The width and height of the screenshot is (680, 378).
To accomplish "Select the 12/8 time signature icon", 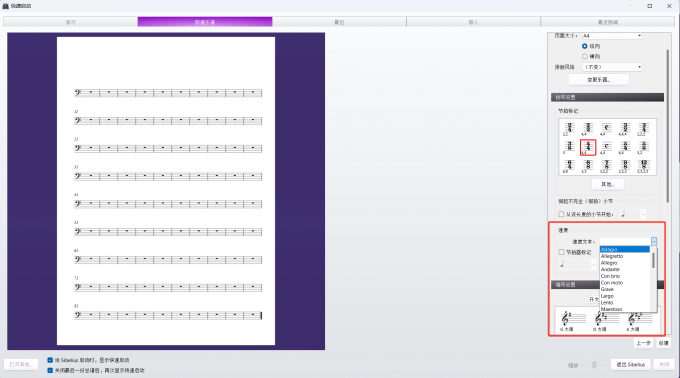I will pyautogui.click(x=644, y=165).
